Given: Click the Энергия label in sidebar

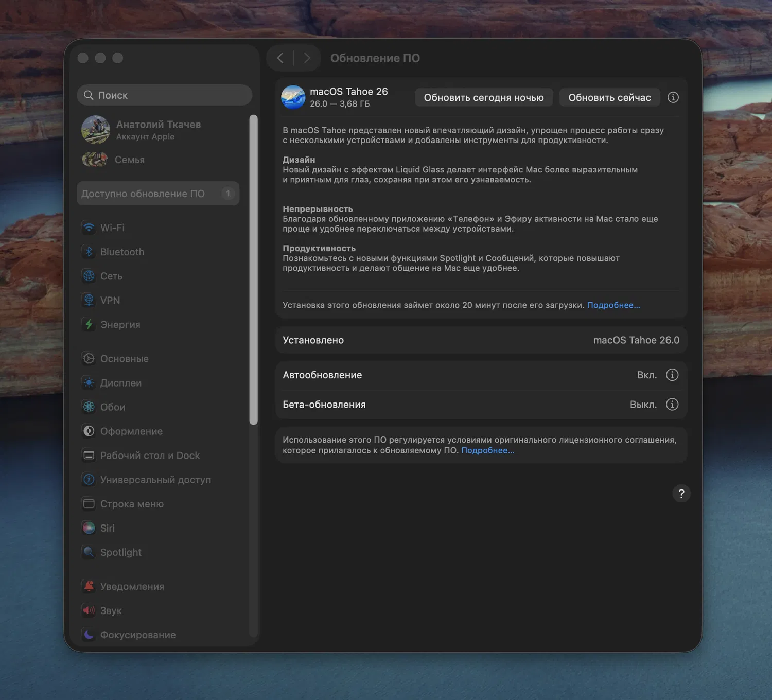Looking at the screenshot, I should [120, 324].
